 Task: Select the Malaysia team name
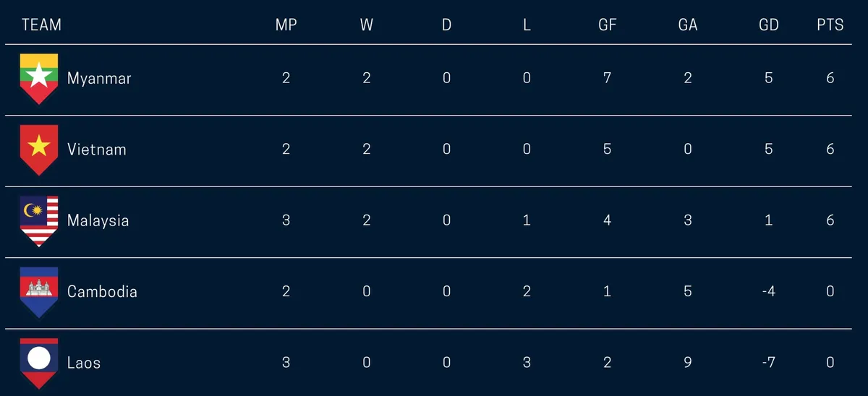point(98,221)
